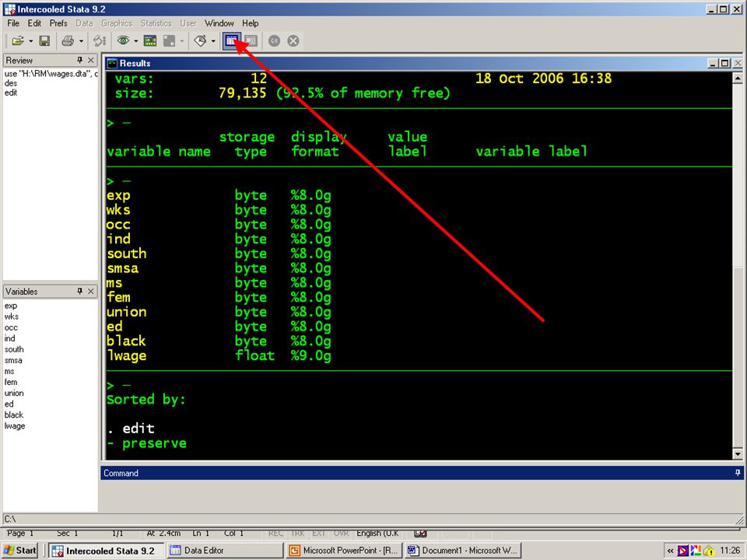Select variable 'lwage' in Variables panel

(15, 426)
